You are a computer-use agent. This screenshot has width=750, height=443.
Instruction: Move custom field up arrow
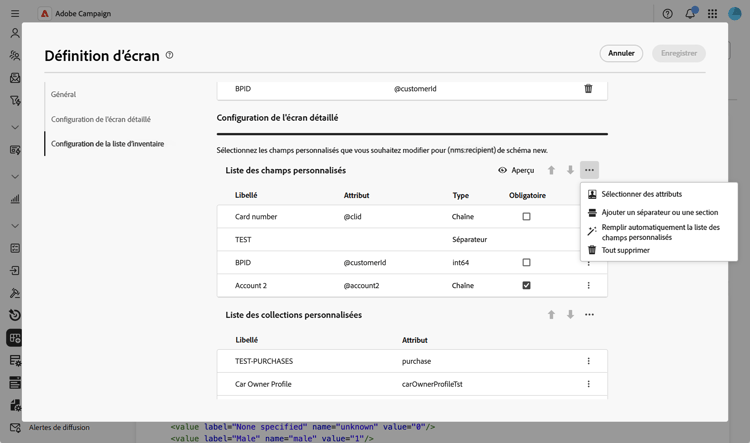tap(551, 170)
